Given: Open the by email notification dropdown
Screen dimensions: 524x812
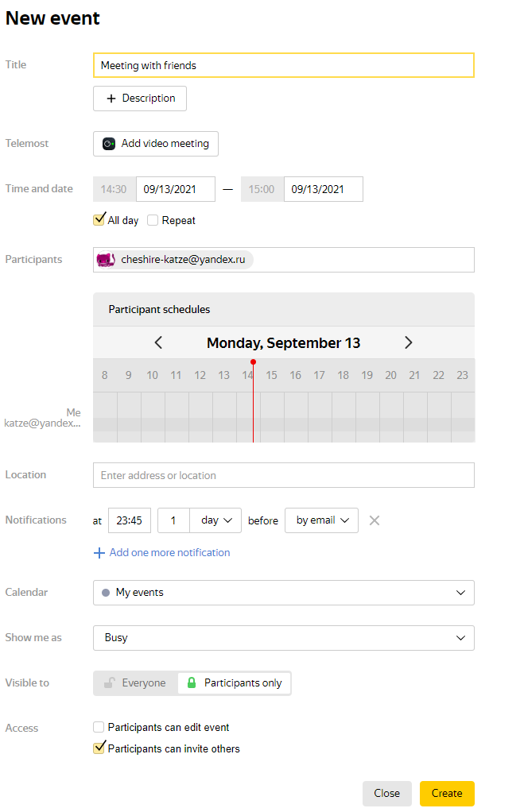Looking at the screenshot, I should tap(321, 520).
